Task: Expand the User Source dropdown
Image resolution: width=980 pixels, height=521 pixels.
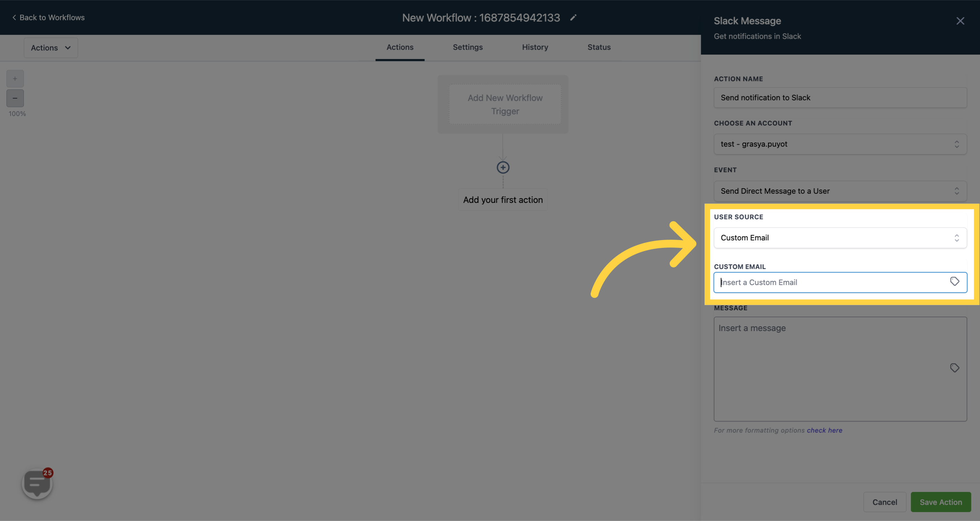Action: 840,238
